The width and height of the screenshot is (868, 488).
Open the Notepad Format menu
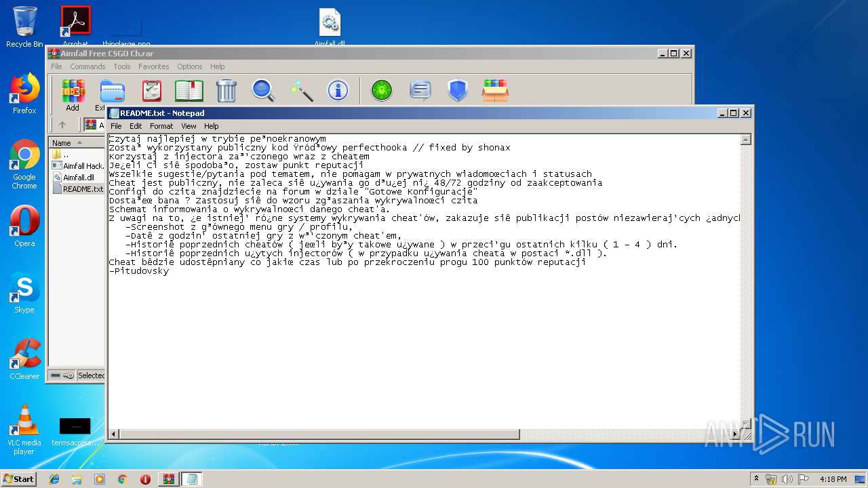click(161, 126)
